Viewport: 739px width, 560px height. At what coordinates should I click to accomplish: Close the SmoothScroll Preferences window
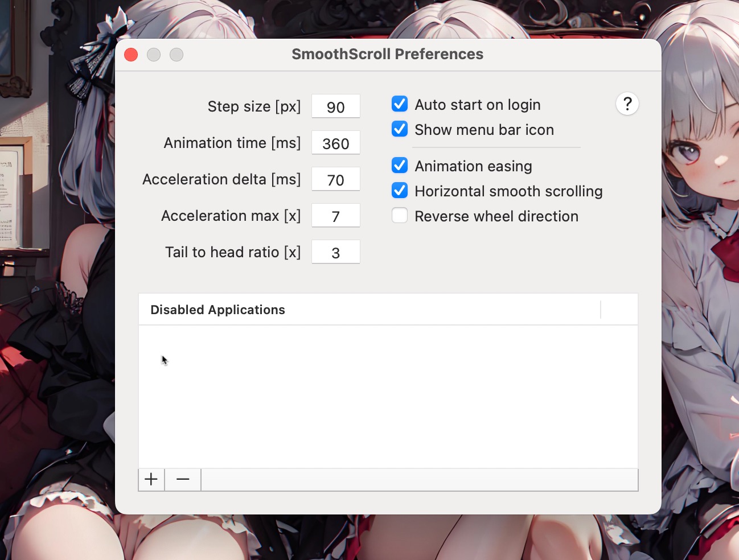click(x=131, y=55)
